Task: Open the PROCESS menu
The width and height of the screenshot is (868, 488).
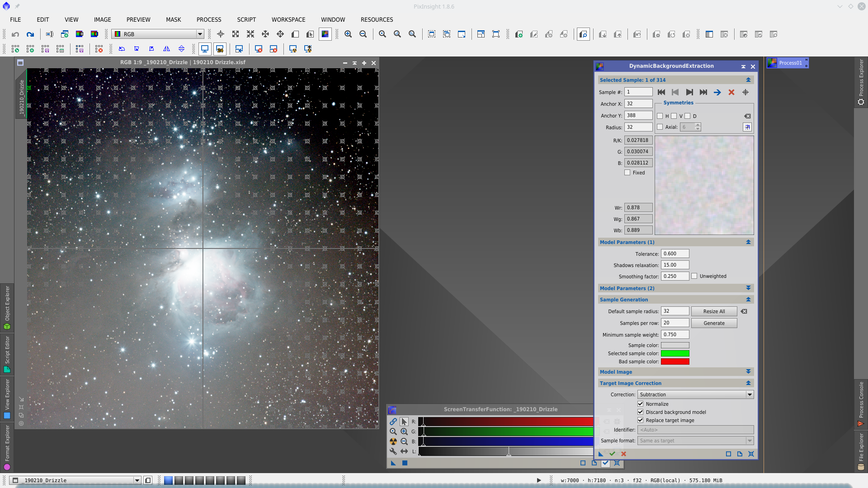Action: coord(208,19)
